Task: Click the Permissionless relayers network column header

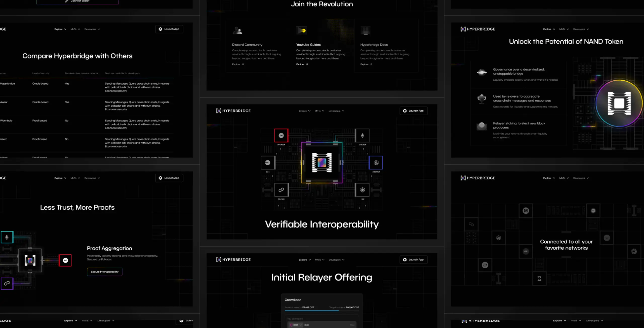Action: 81,73
